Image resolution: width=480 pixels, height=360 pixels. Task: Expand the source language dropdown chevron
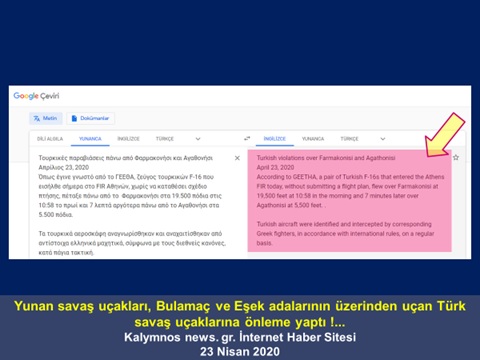click(x=198, y=139)
